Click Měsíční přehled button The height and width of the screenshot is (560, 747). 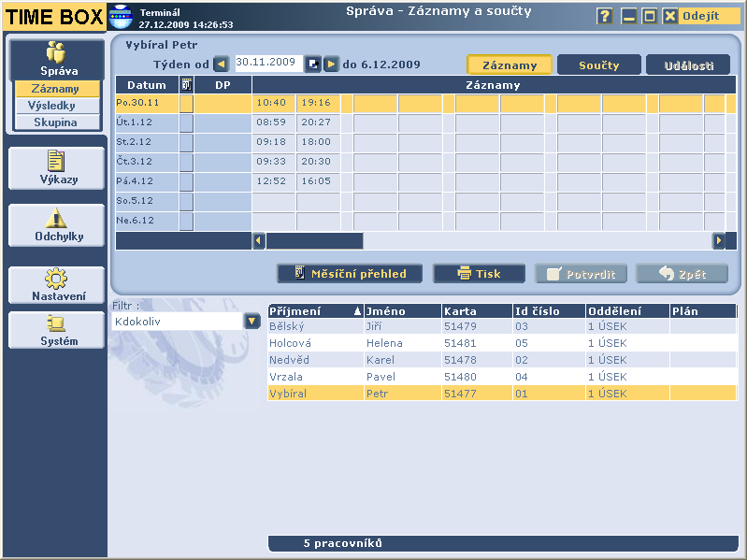pos(350,274)
